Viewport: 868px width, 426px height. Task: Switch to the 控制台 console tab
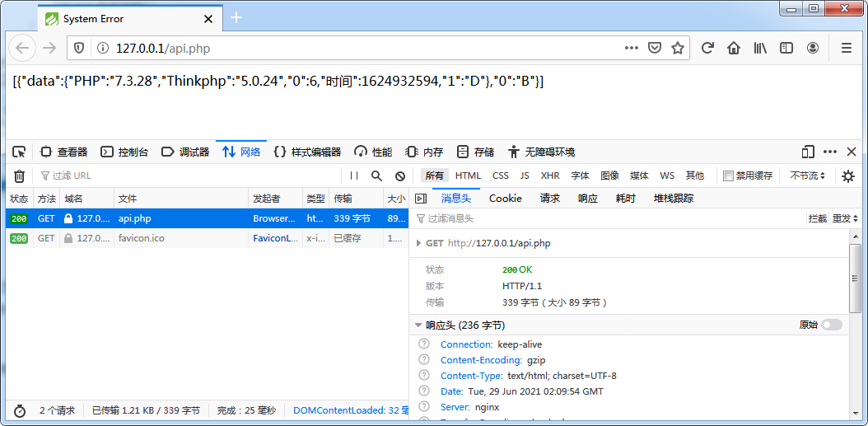pos(125,152)
